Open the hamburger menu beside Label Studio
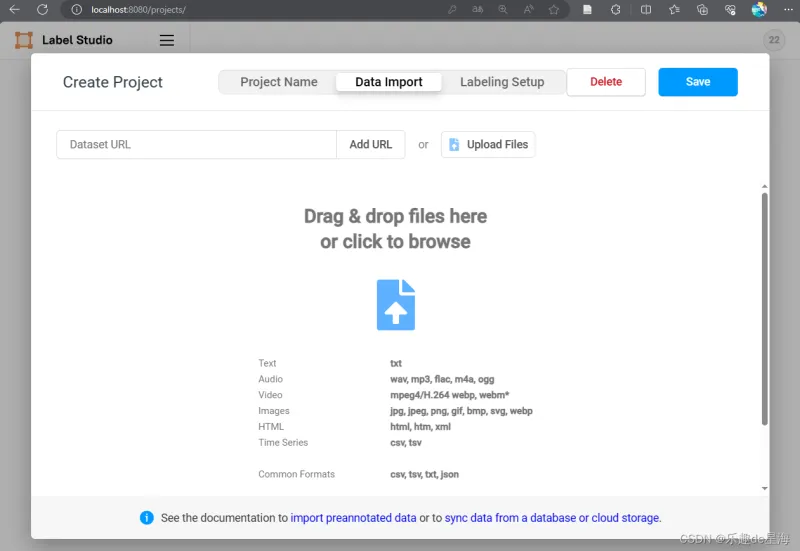 [167, 41]
